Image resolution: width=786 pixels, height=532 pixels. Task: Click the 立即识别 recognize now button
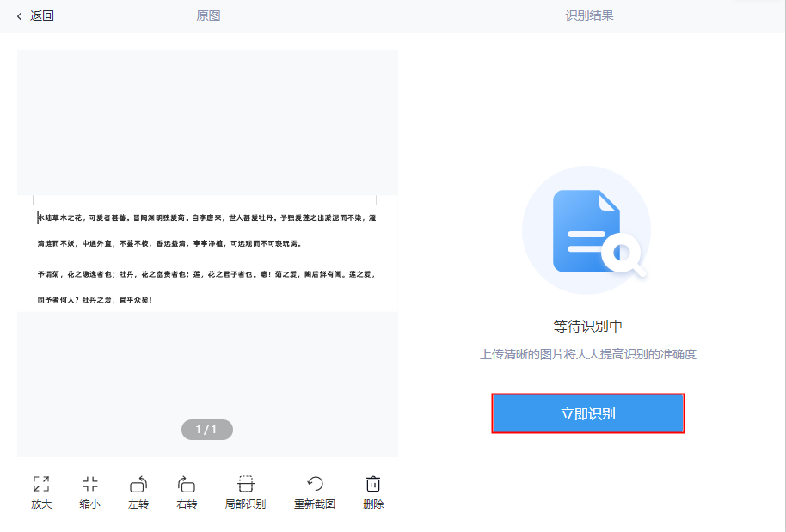[x=587, y=413]
